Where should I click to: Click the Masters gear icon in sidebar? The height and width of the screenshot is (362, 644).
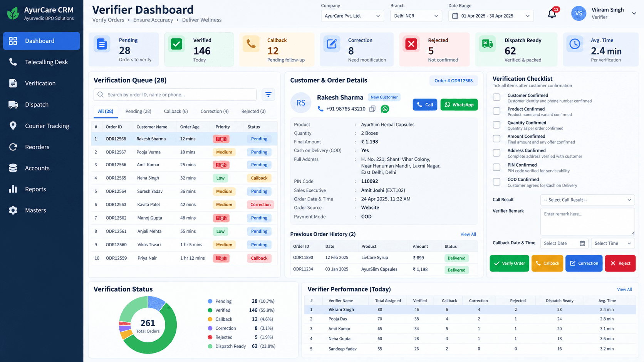pos(13,210)
